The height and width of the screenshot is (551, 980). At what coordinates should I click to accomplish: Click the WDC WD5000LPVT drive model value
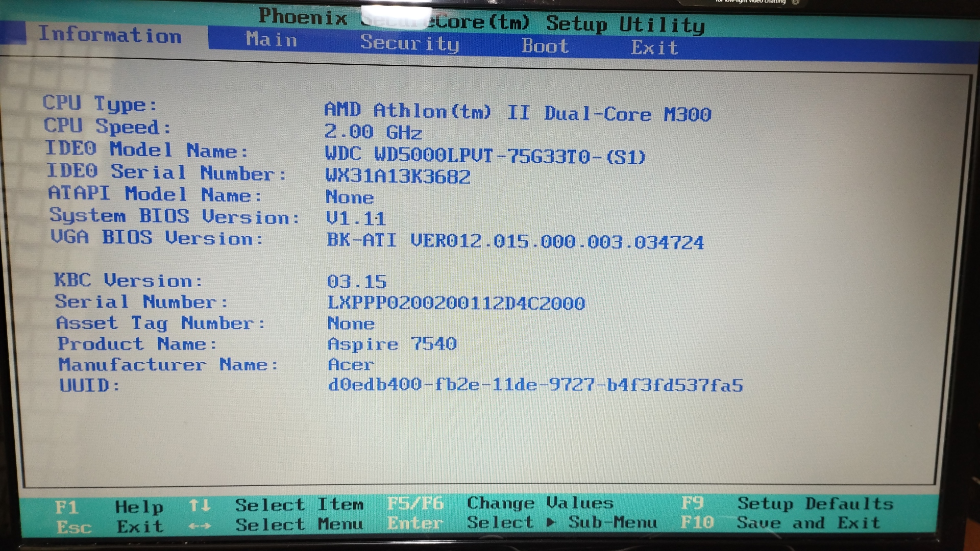[485, 155]
